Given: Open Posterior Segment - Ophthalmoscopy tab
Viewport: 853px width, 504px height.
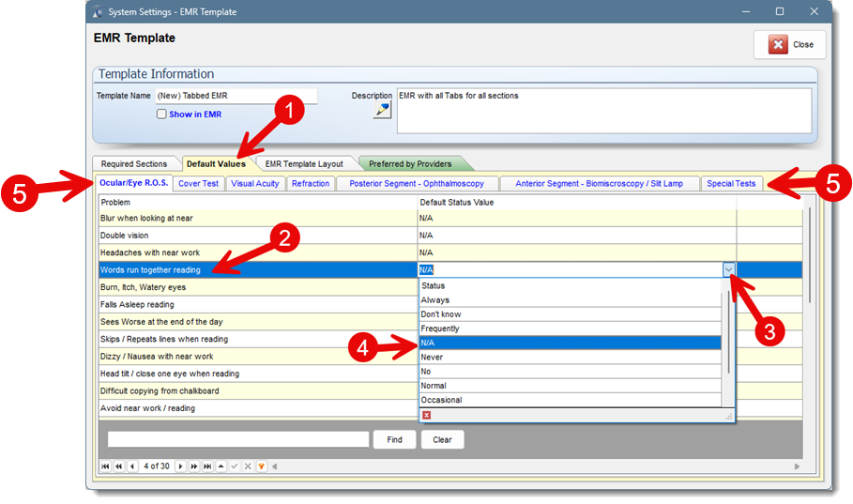Looking at the screenshot, I should (417, 184).
